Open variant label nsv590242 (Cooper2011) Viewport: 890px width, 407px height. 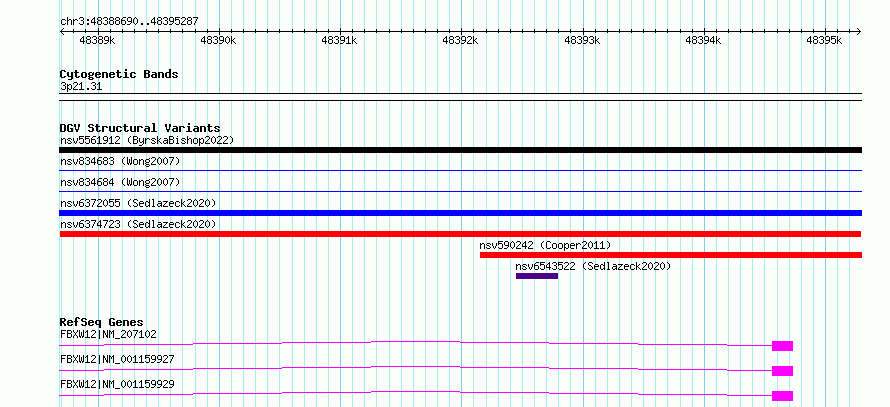coord(545,245)
